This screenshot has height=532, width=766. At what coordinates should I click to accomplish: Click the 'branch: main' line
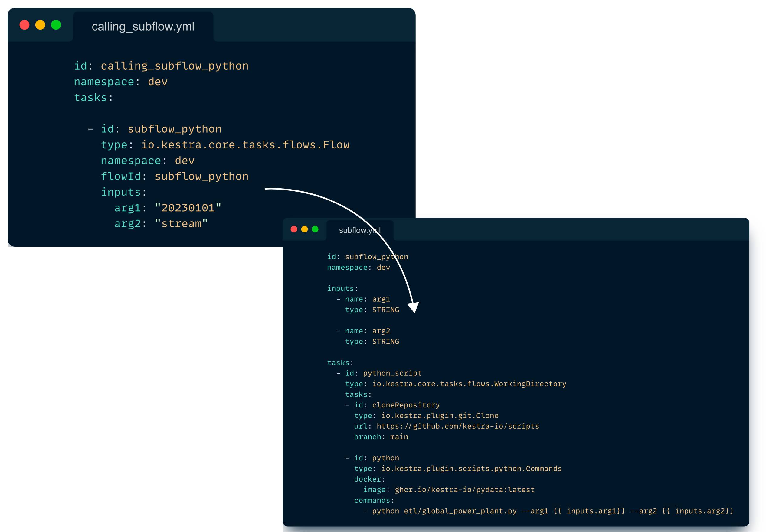[381, 437]
